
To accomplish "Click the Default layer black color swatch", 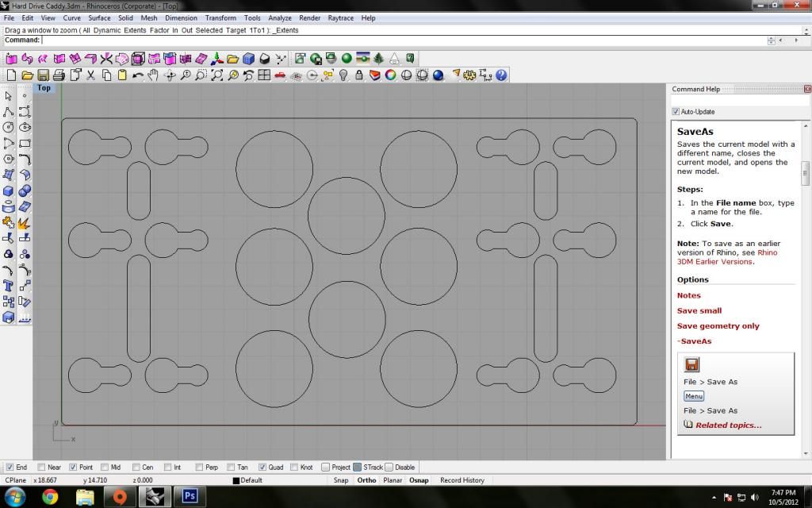I will tap(236, 480).
